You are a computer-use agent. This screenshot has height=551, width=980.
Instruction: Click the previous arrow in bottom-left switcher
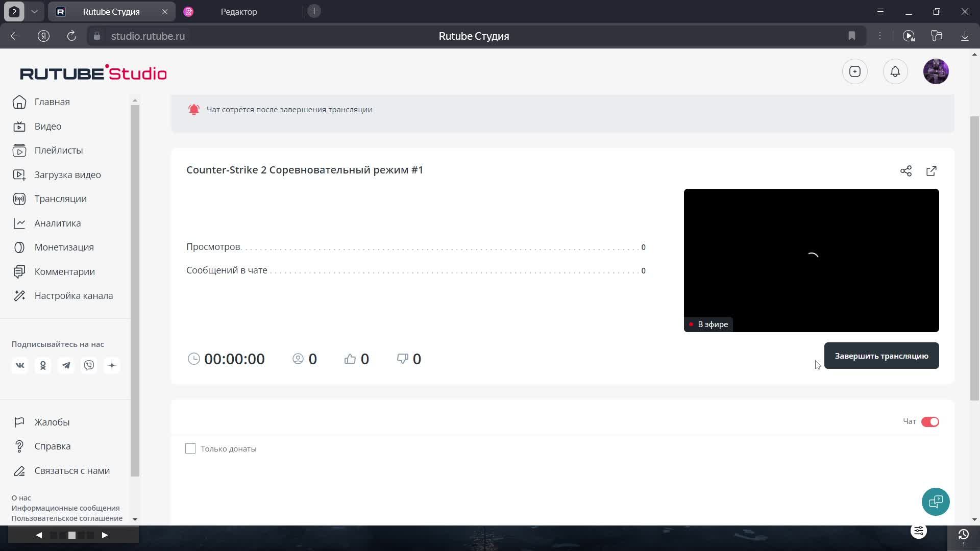pyautogui.click(x=39, y=535)
